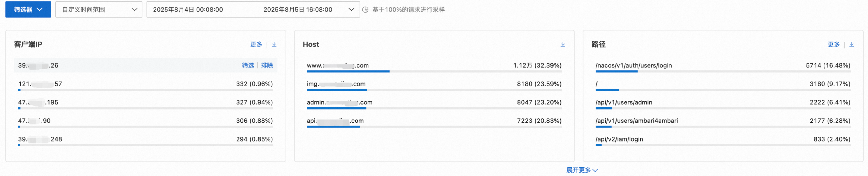Download the 客户端IP panel data
This screenshot has height=176, width=868.
tap(274, 44)
